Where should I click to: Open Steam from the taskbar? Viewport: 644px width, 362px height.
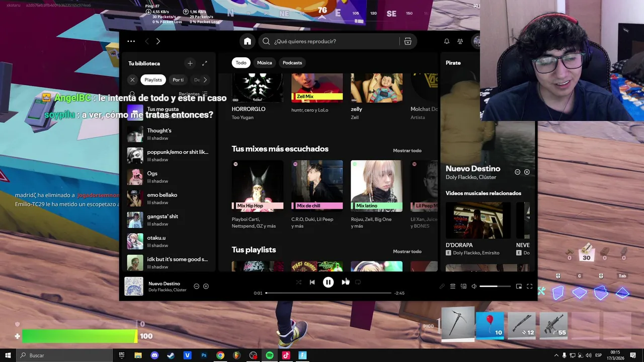171,355
